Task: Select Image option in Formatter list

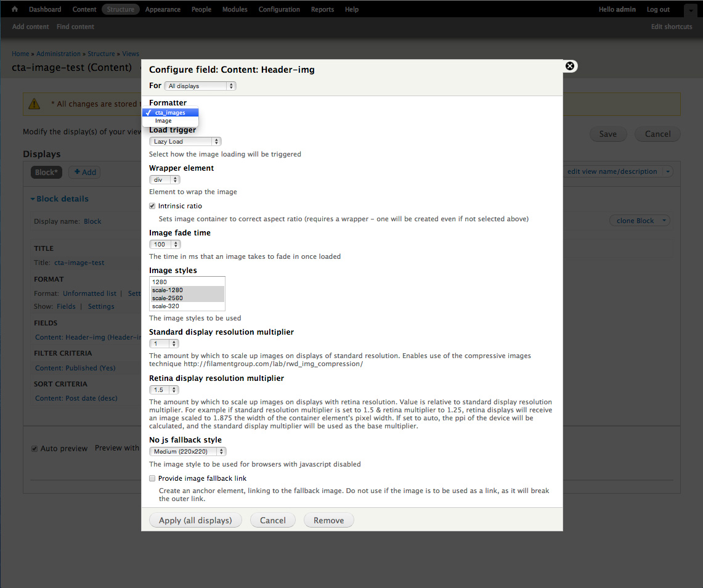Action: (163, 121)
